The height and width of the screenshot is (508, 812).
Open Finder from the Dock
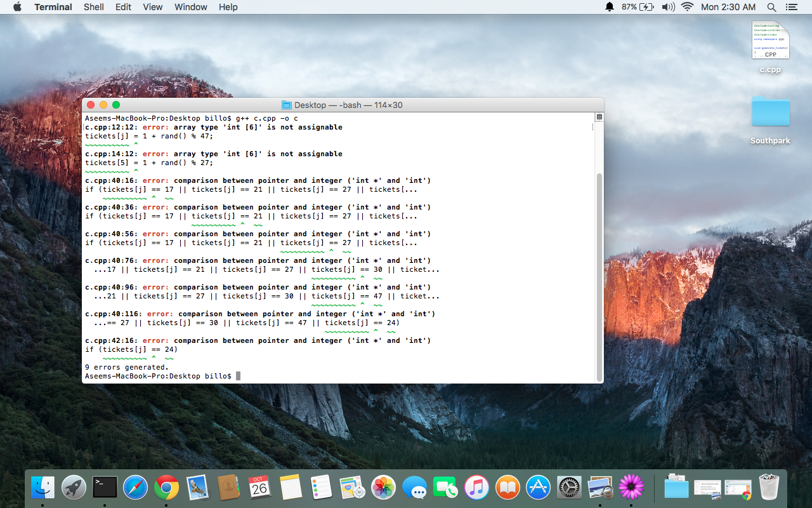pyautogui.click(x=43, y=488)
